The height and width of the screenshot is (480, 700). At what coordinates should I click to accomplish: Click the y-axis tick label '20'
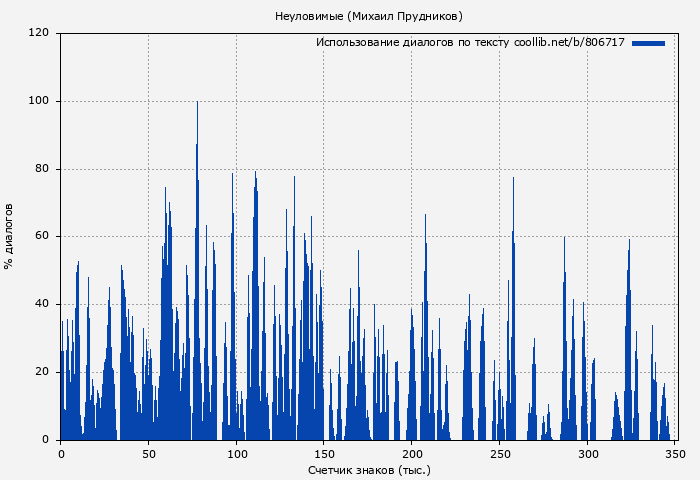42,372
